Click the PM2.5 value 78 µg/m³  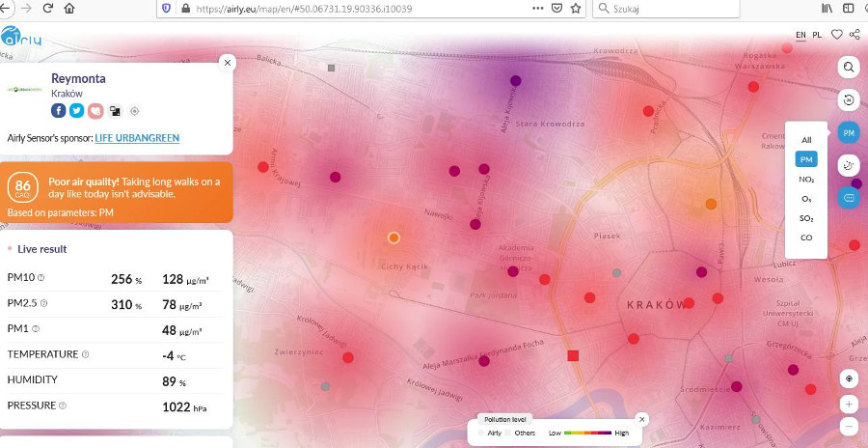tap(182, 305)
